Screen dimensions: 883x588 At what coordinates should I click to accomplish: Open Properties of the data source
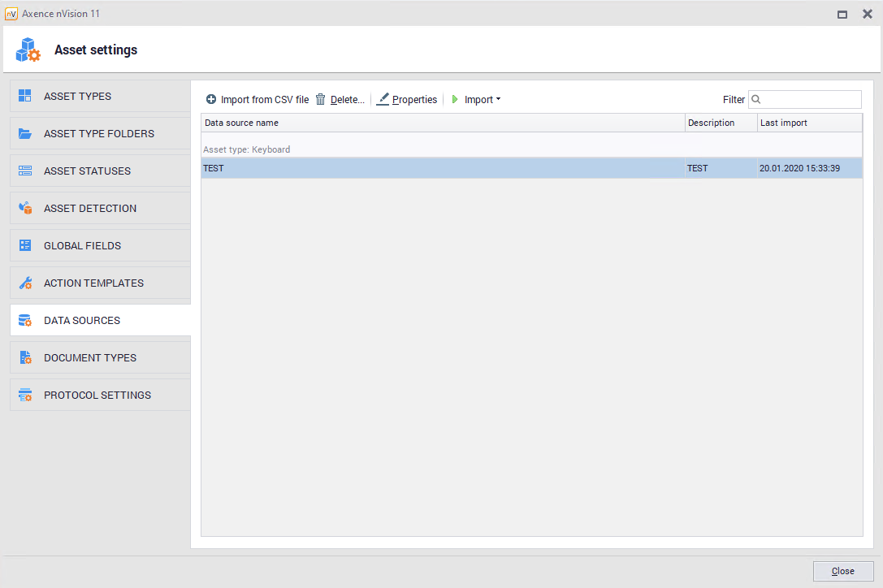(x=407, y=99)
